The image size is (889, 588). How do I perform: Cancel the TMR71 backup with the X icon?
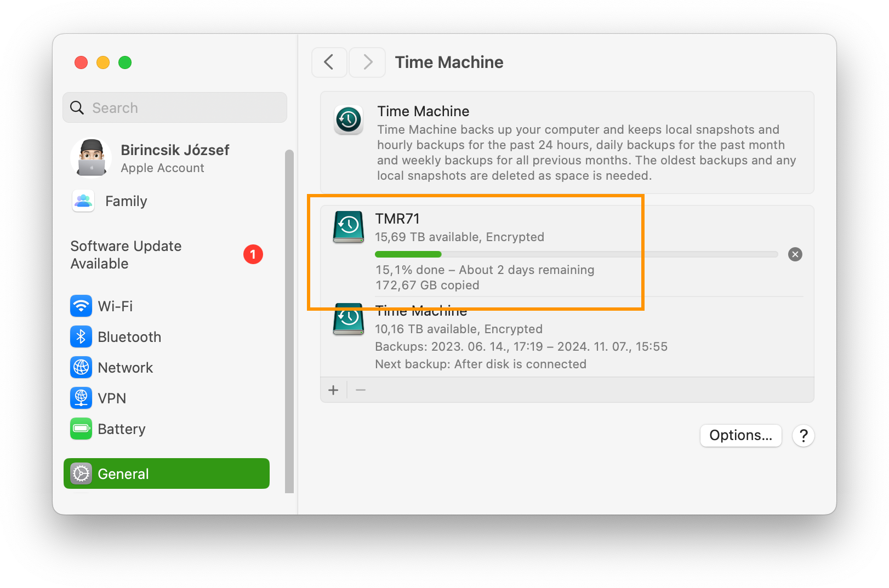pos(795,254)
